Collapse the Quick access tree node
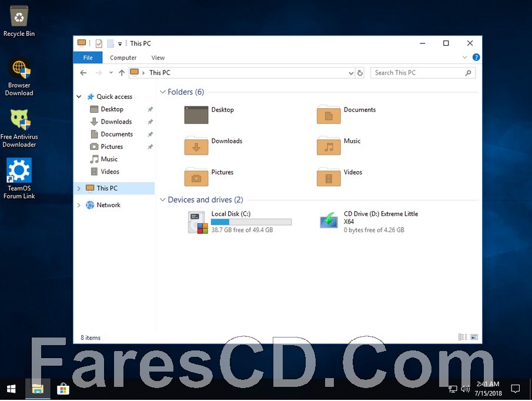The height and width of the screenshot is (401, 532). [79, 96]
